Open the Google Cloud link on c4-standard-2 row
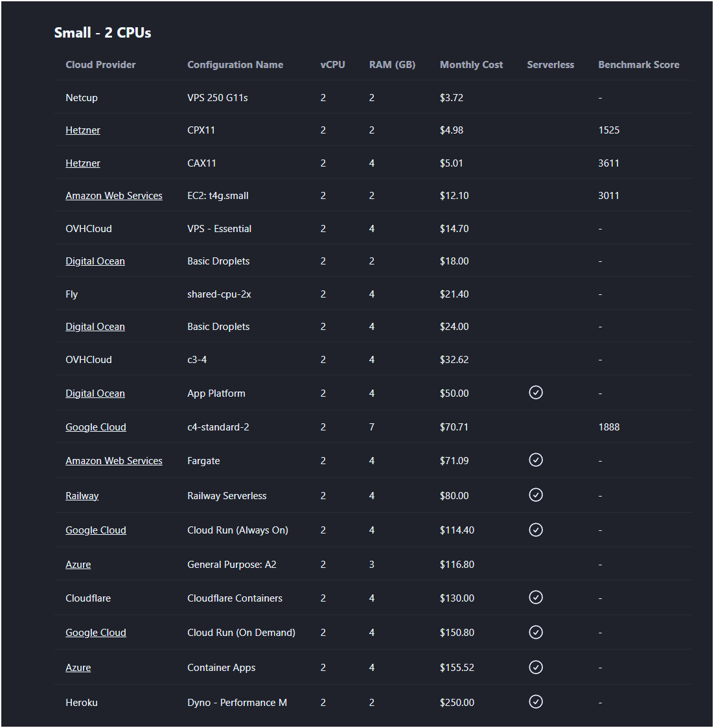This screenshot has height=728, width=714. pos(95,427)
